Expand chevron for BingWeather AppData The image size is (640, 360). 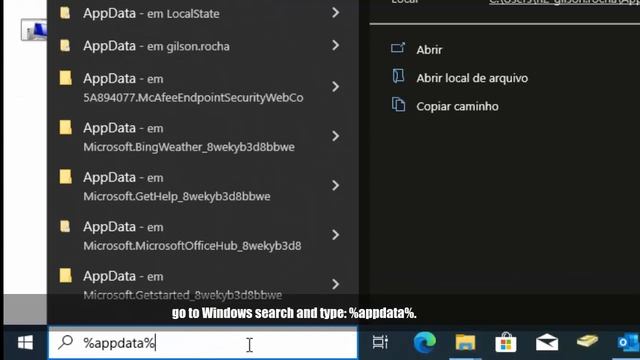(336, 136)
